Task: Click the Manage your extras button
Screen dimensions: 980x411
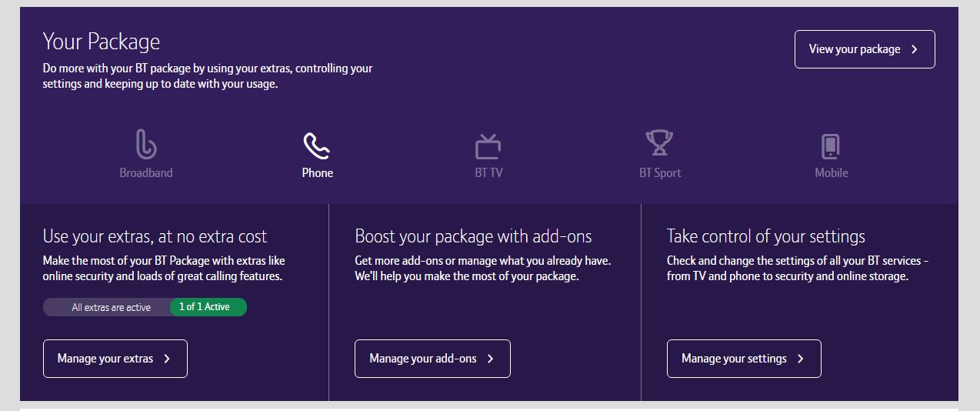Action: [115, 359]
